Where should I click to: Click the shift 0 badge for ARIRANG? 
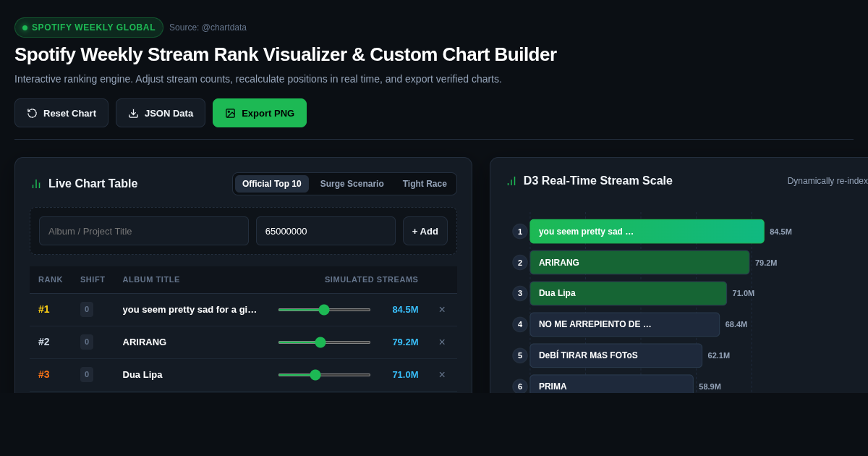(x=87, y=342)
